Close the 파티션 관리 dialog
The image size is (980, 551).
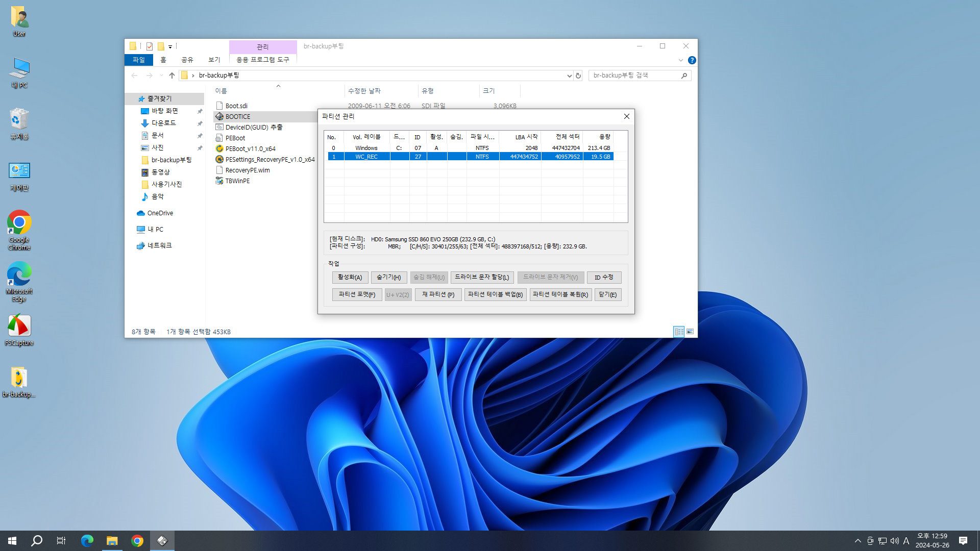pyautogui.click(x=627, y=116)
